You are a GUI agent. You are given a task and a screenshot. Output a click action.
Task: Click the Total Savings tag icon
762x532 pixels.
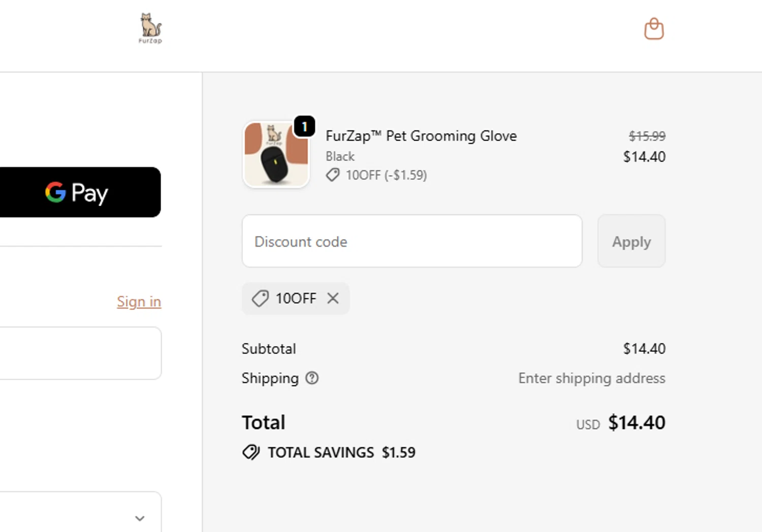(251, 452)
